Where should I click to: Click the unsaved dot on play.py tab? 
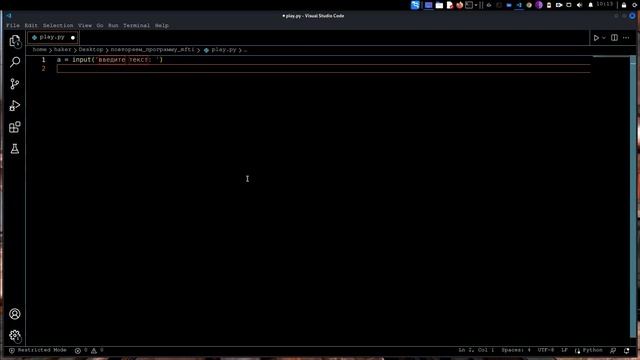73,38
